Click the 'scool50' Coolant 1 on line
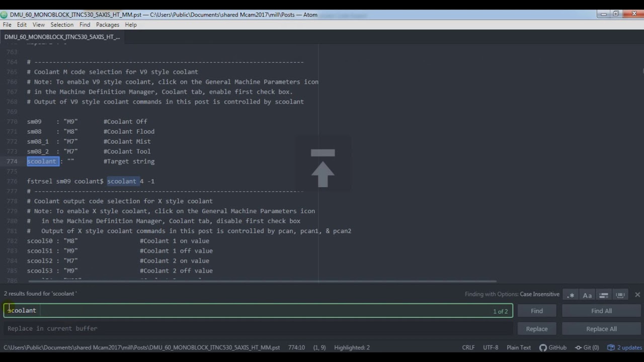644x362 pixels. tap(118, 241)
